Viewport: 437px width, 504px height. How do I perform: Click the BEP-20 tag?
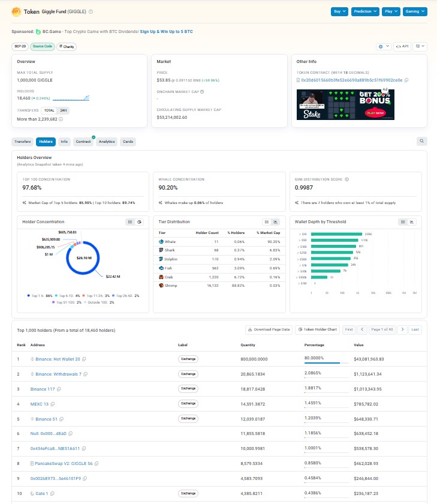(x=20, y=47)
